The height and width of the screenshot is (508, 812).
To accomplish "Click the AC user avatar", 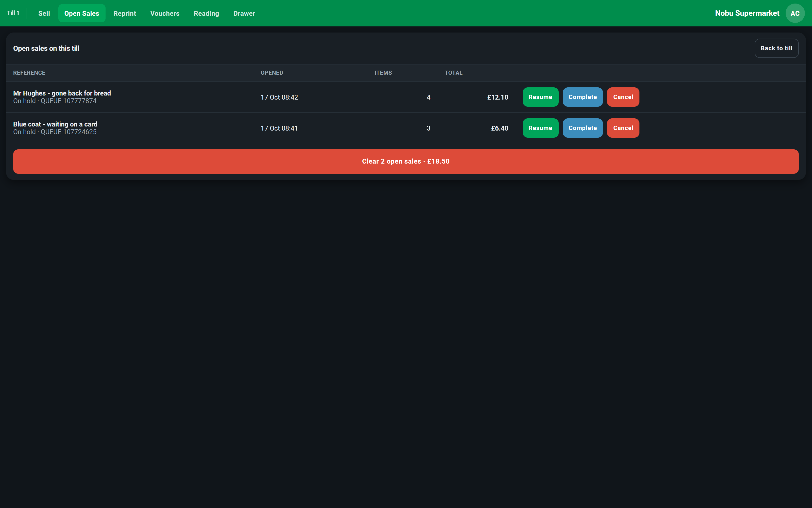I will coord(795,13).
